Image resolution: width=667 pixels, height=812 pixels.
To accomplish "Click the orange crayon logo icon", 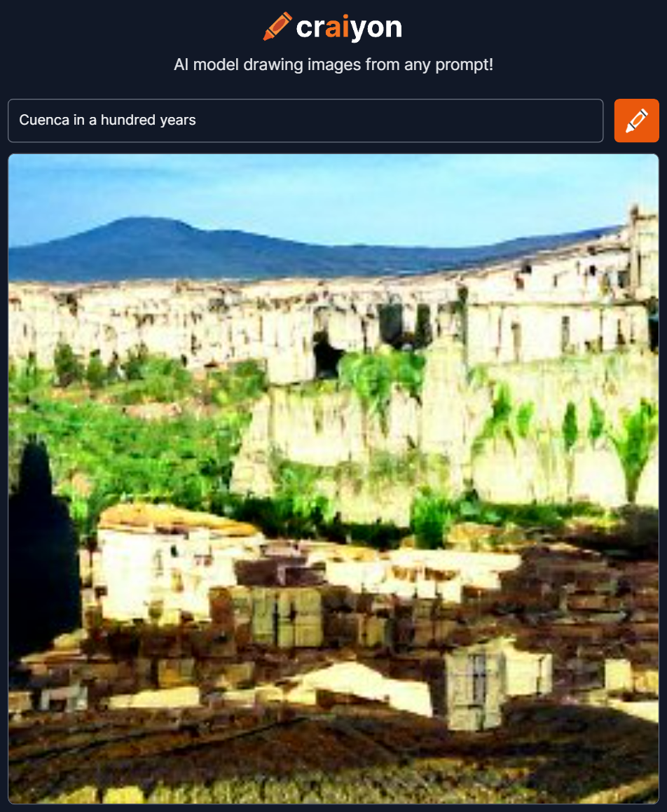I will pos(277,27).
